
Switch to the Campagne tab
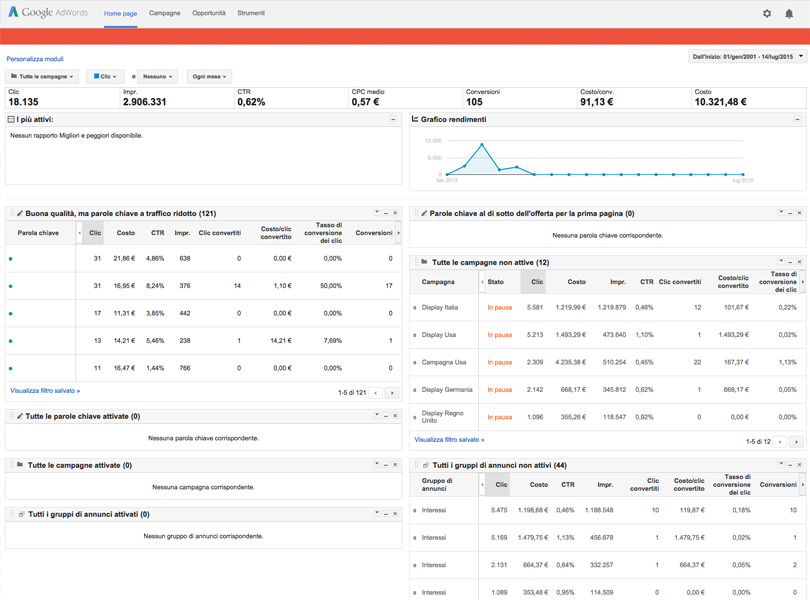click(x=164, y=13)
